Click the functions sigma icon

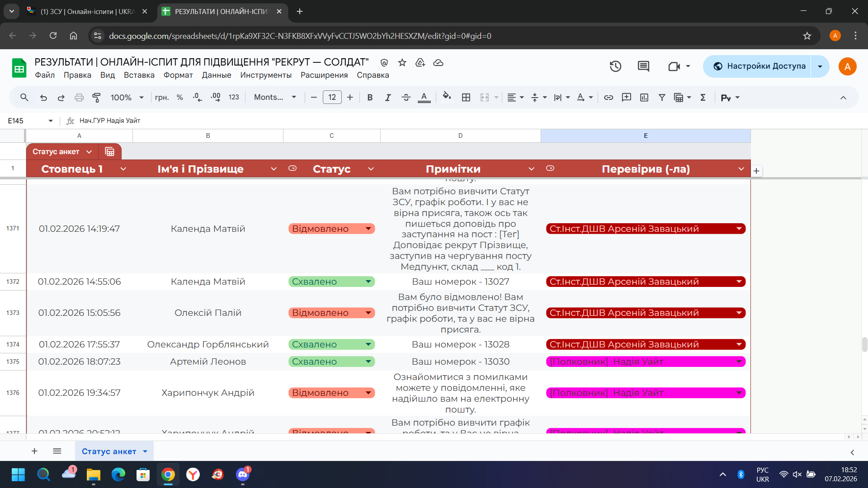click(x=703, y=97)
